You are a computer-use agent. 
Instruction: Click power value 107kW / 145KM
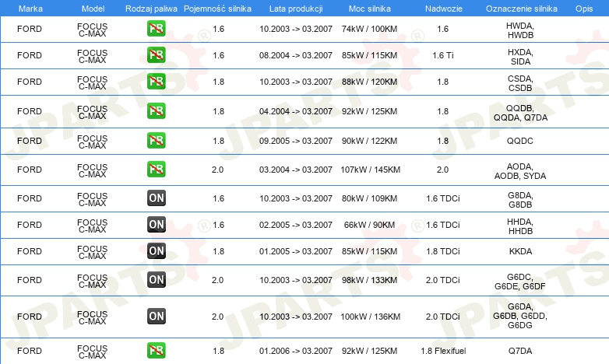click(370, 170)
